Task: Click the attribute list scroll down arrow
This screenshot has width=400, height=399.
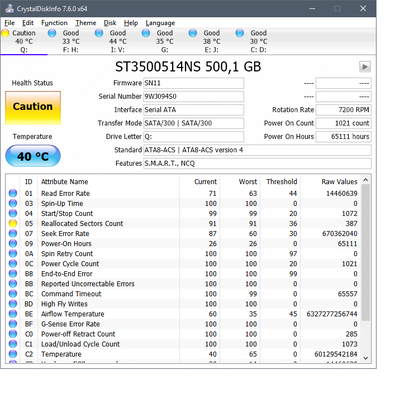Action: (x=366, y=358)
